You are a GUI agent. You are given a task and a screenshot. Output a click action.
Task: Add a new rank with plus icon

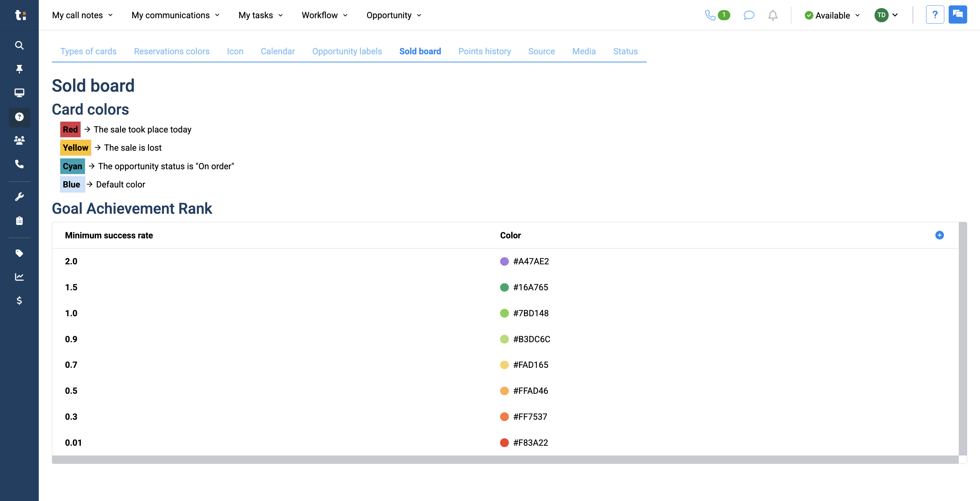click(939, 235)
